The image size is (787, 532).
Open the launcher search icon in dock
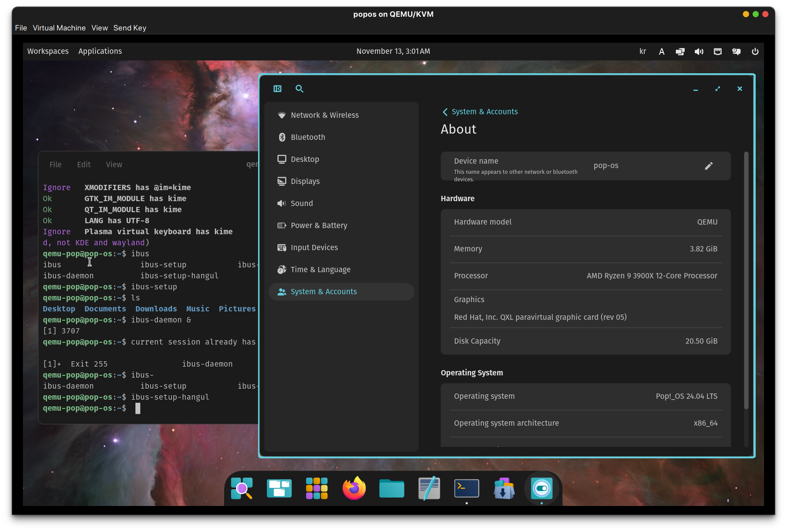coord(242,488)
